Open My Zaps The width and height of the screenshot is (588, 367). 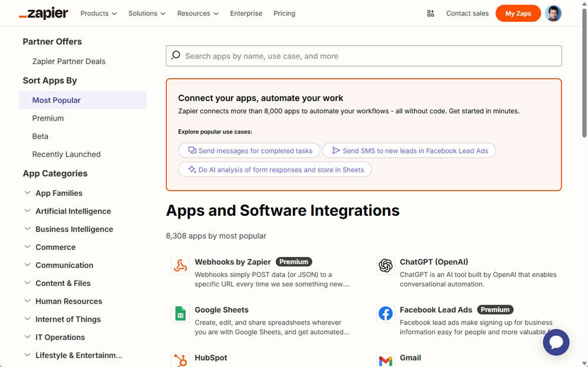(x=518, y=14)
